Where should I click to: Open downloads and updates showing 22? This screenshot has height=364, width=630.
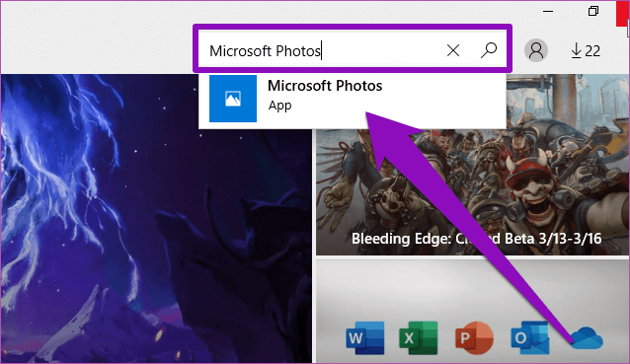pos(586,51)
